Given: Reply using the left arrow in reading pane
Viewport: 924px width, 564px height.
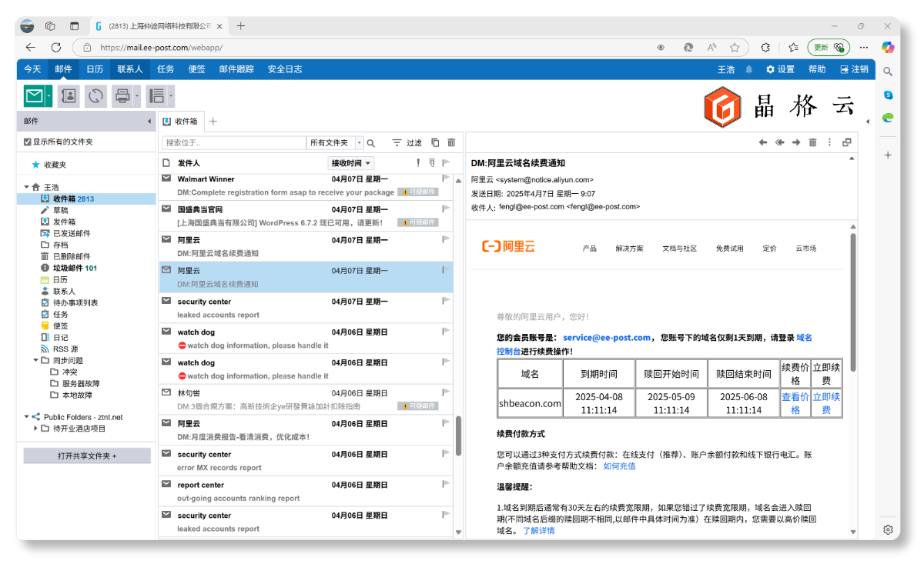Looking at the screenshot, I should (763, 142).
